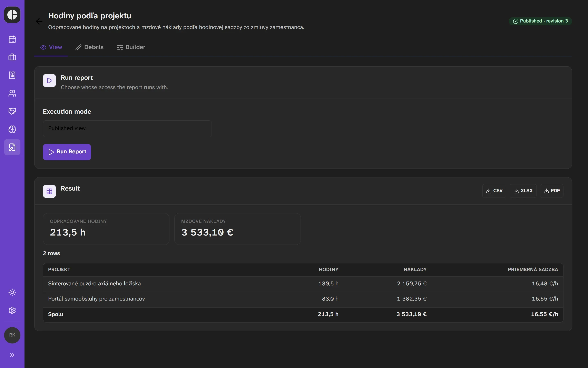
Task: Switch to the Details tab
Action: [x=89, y=47]
